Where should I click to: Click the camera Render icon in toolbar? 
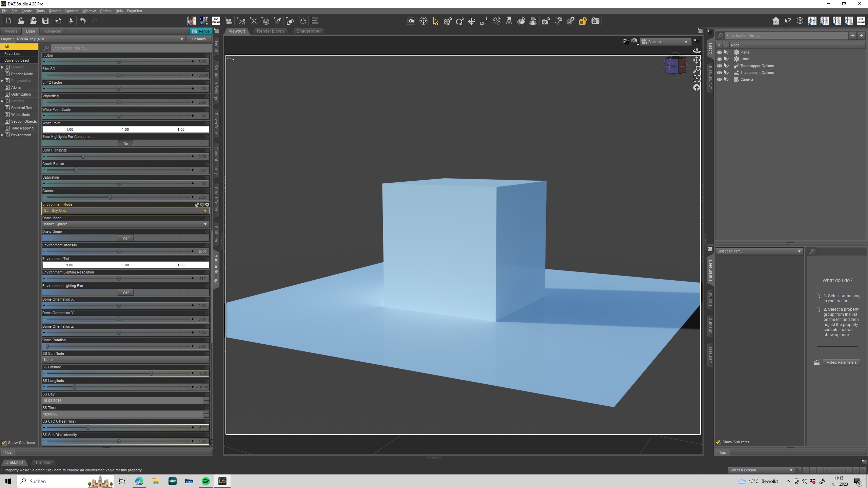point(595,21)
